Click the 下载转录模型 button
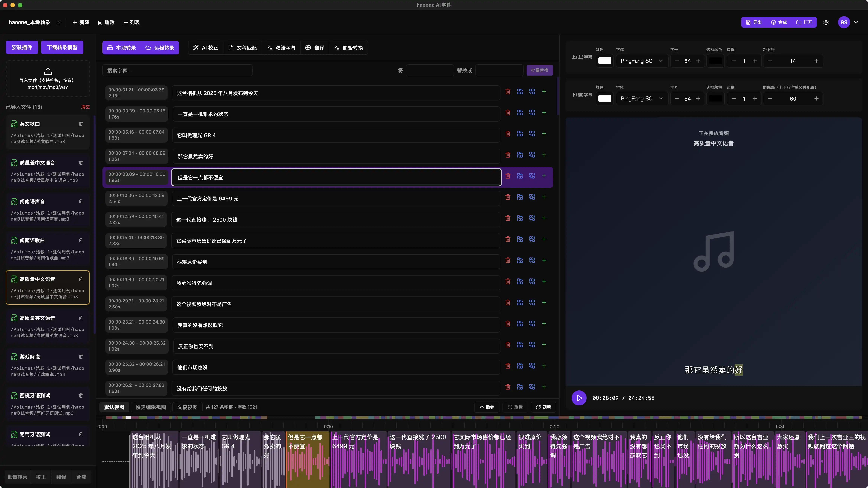 pyautogui.click(x=62, y=47)
